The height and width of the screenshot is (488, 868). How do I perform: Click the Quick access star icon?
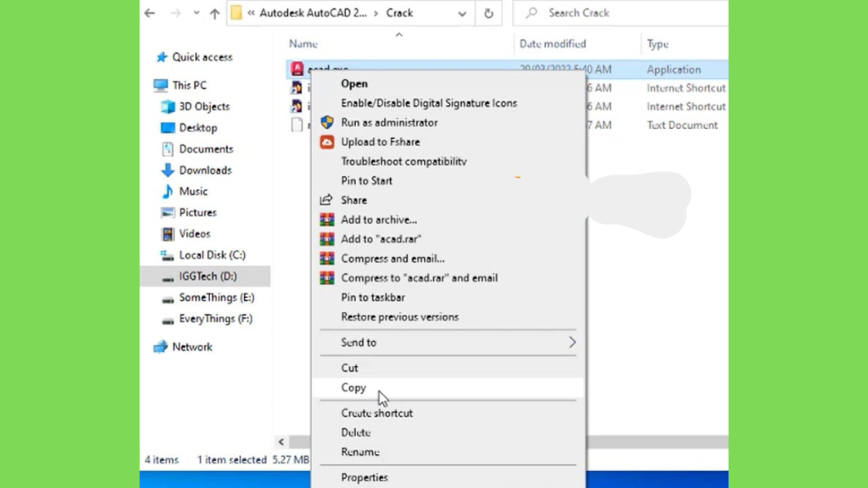tap(162, 57)
